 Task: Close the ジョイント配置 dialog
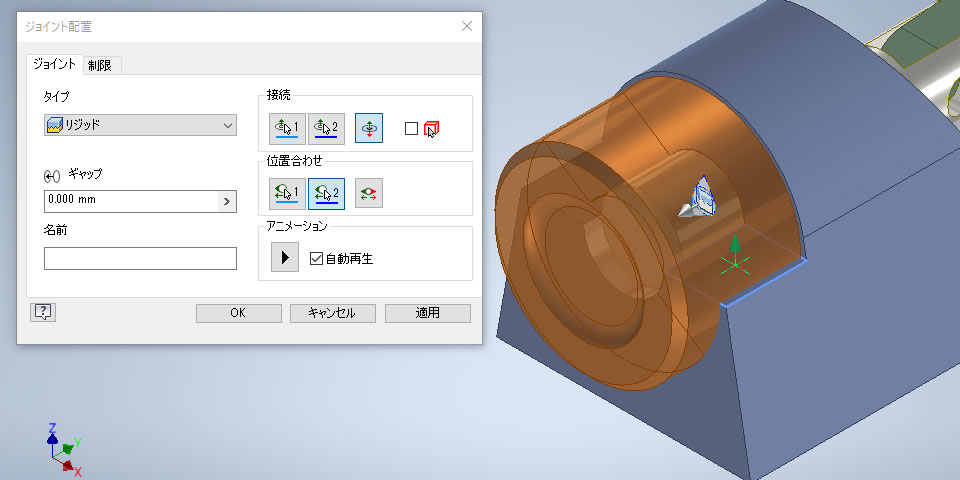click(x=467, y=26)
